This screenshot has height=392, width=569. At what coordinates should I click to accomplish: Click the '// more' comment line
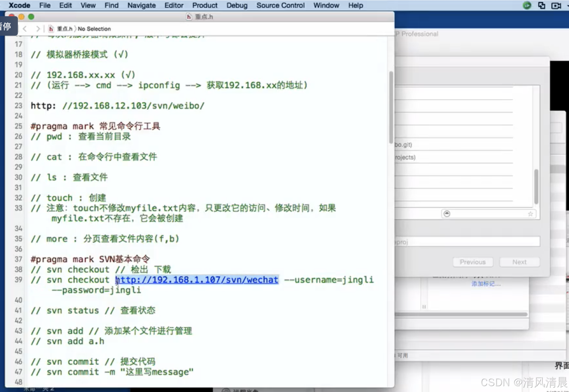(105, 239)
